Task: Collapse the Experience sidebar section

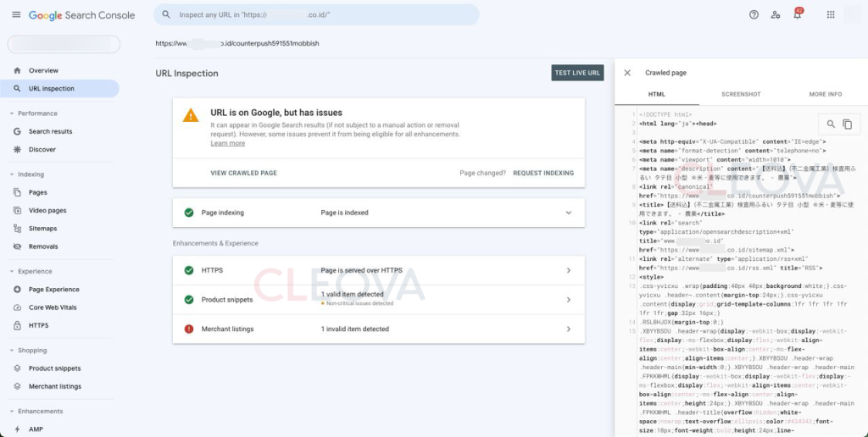Action: [12, 272]
